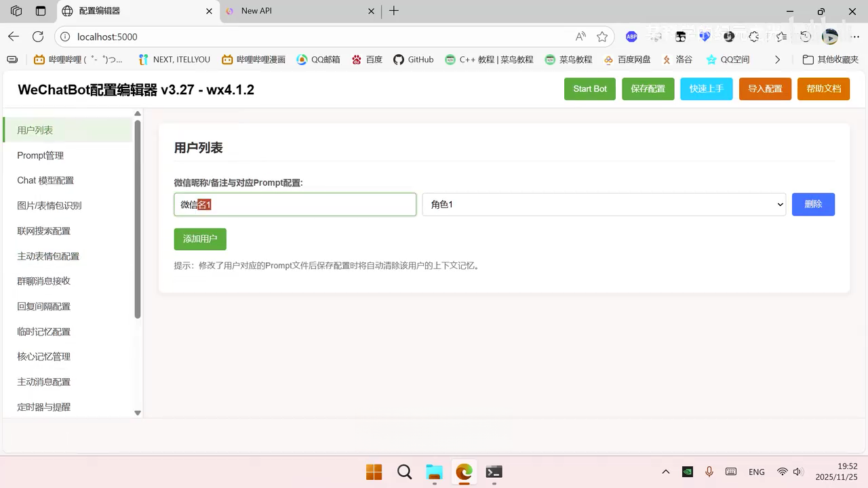The width and height of the screenshot is (868, 488).
Task: Open the Terminal from the taskbar
Action: point(494,472)
